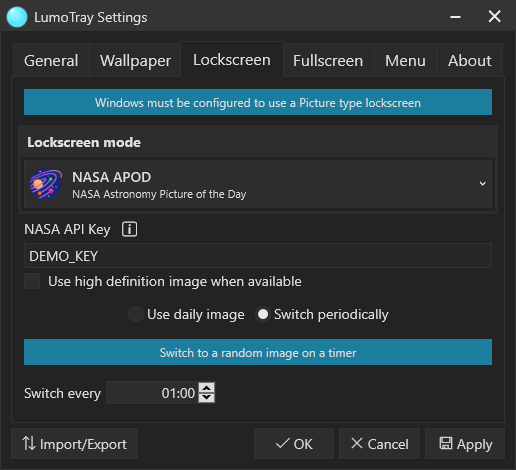Click the 'NASA Astronomy Picture of the Day' subtitle
This screenshot has height=470, width=516.
pyautogui.click(x=159, y=194)
